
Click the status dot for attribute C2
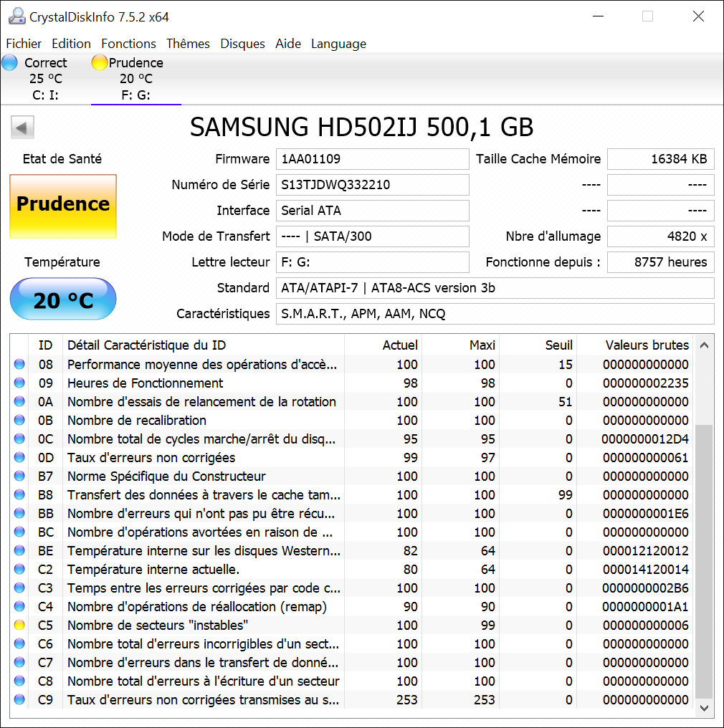[19, 569]
